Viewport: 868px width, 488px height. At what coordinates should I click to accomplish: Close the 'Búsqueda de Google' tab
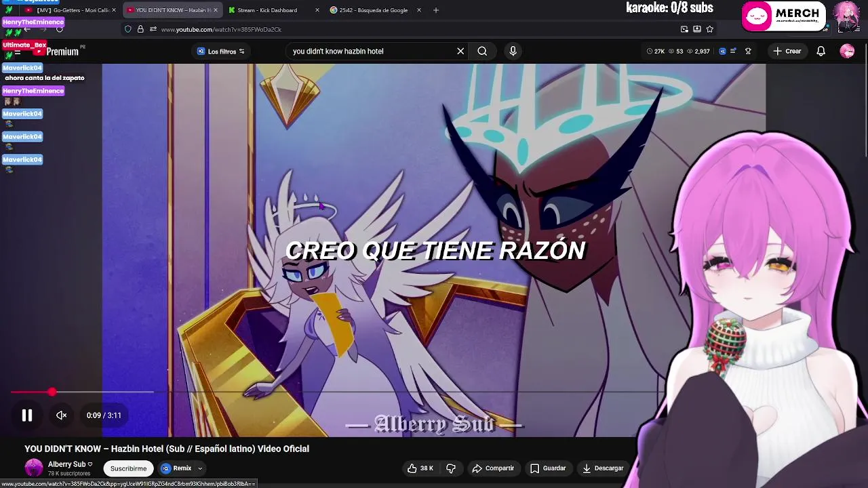click(x=418, y=10)
